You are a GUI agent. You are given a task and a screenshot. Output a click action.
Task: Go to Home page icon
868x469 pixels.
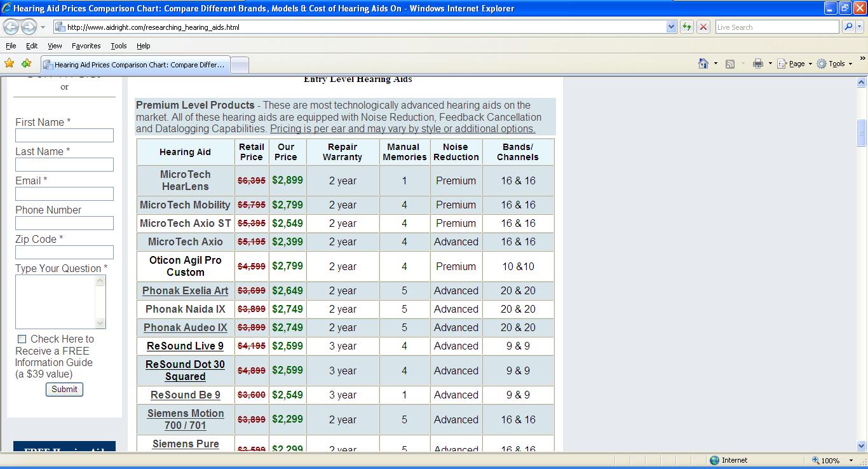[x=703, y=64]
